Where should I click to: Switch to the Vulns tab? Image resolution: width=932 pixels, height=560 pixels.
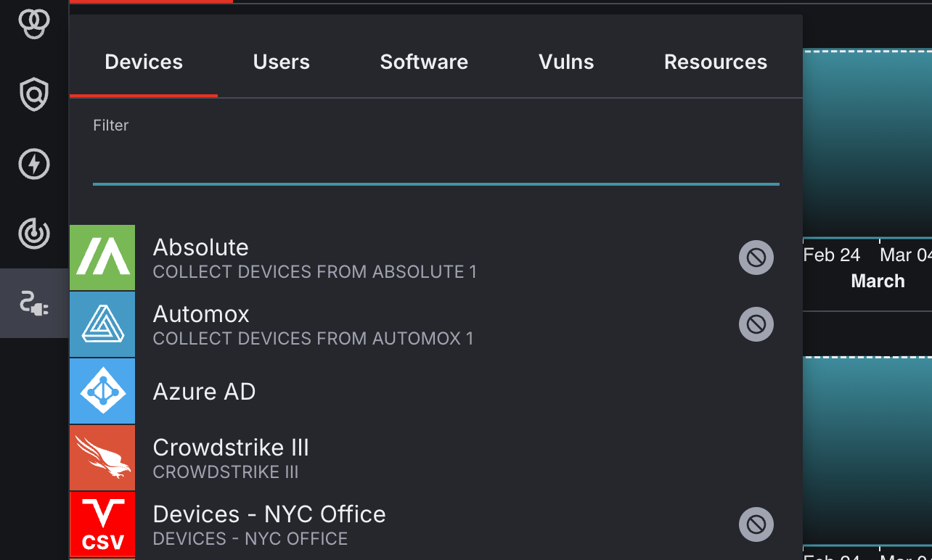pos(566,62)
